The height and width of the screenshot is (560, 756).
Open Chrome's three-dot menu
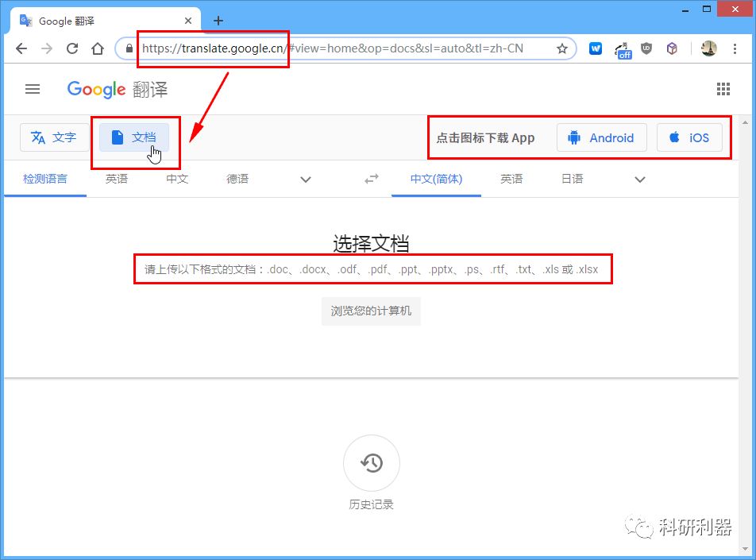[x=735, y=48]
